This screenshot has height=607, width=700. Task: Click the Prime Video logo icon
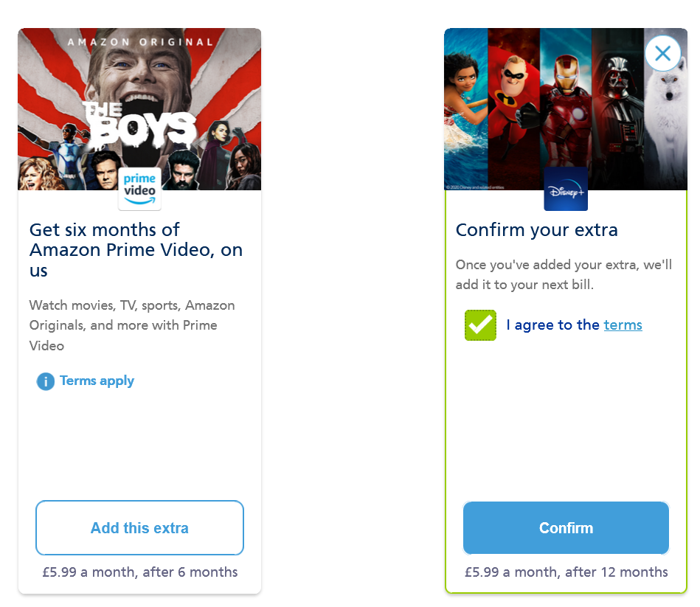tap(139, 189)
